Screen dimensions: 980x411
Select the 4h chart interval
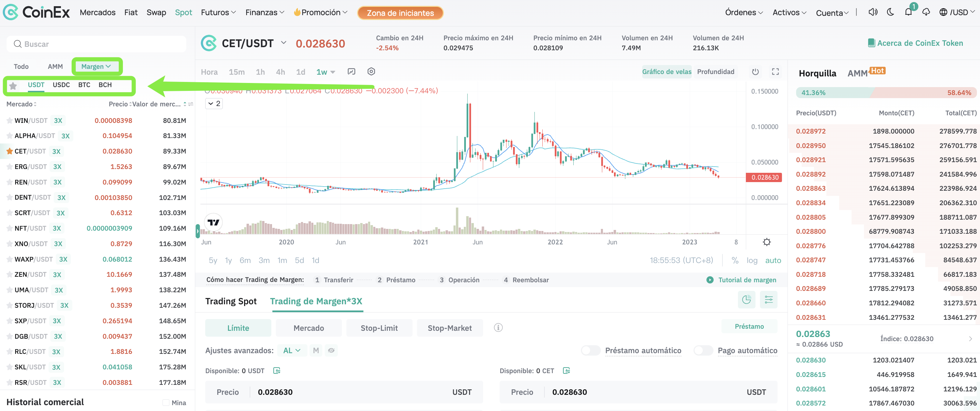pos(280,72)
